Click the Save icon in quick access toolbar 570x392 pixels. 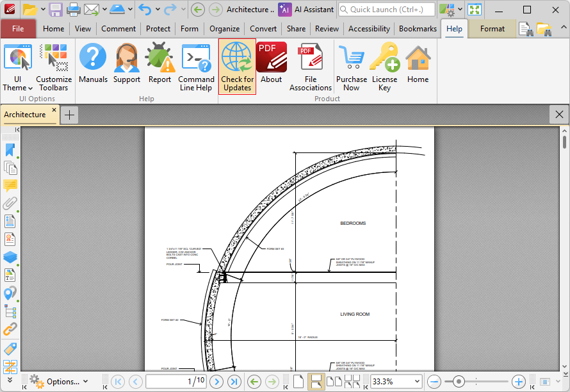click(56, 10)
